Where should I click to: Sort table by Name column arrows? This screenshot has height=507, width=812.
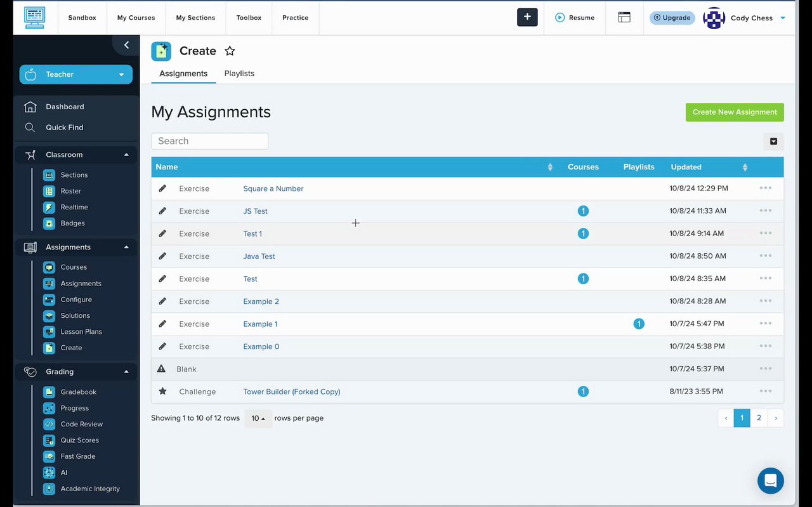tap(550, 167)
